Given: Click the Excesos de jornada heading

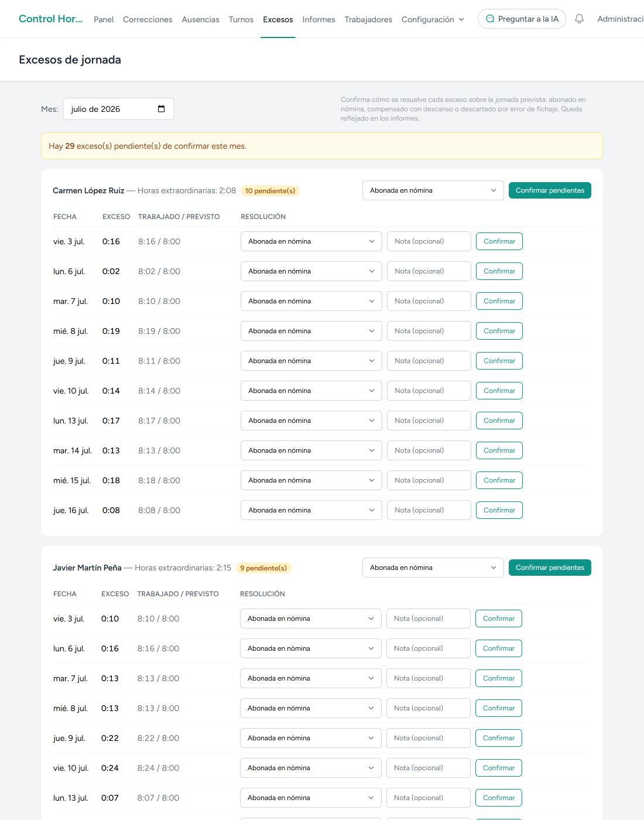Looking at the screenshot, I should click(70, 60).
